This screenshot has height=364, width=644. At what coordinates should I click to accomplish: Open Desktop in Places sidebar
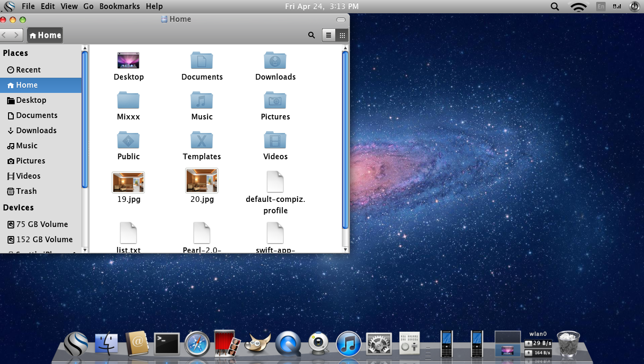tap(41, 100)
